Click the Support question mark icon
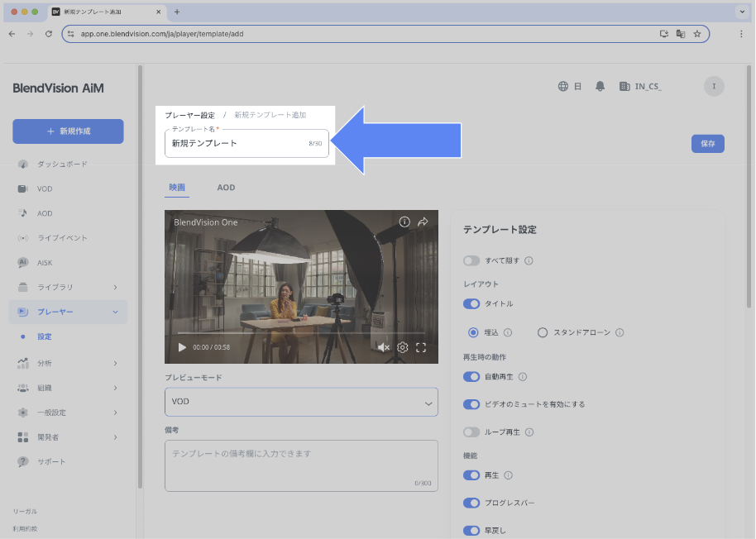The image size is (756, 539). 22,461
